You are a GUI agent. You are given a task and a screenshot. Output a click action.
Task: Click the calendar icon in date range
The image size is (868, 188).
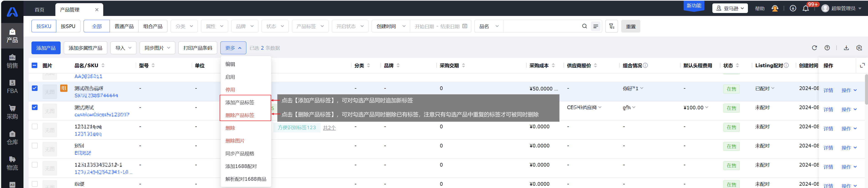(465, 26)
